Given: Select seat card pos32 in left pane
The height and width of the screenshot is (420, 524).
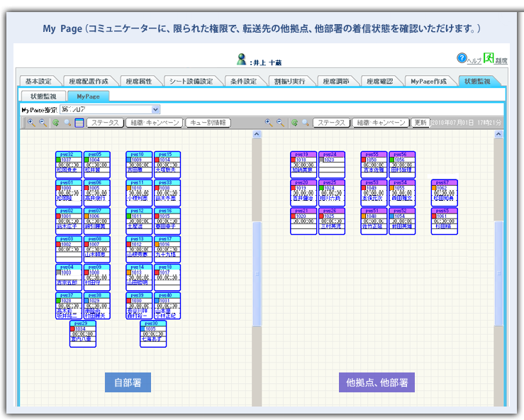Looking at the screenshot, I should coord(69,165).
